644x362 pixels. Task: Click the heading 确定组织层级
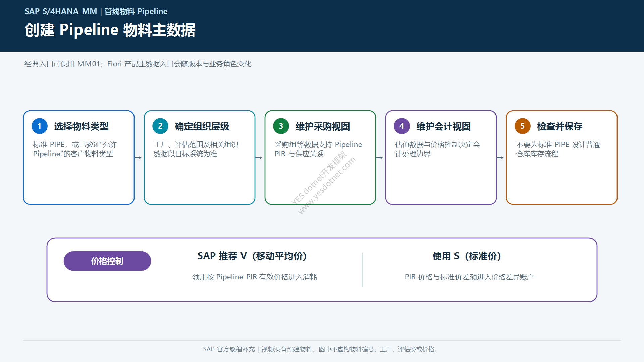pos(202,126)
